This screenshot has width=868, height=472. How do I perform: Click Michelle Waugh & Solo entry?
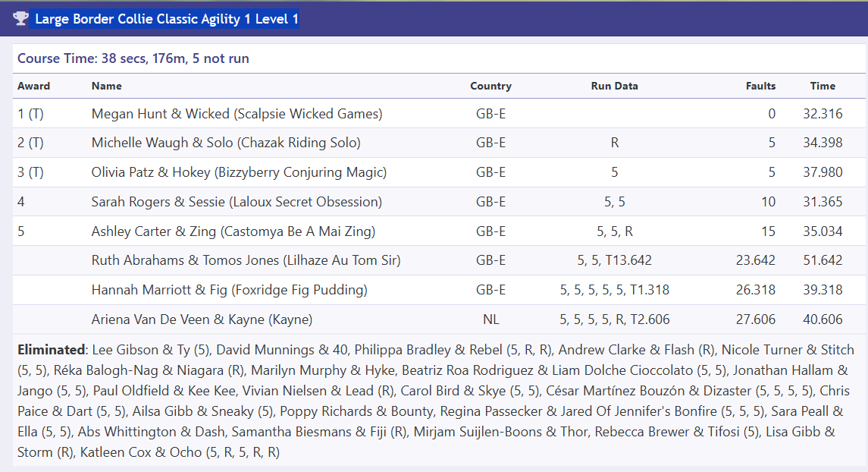point(226,143)
